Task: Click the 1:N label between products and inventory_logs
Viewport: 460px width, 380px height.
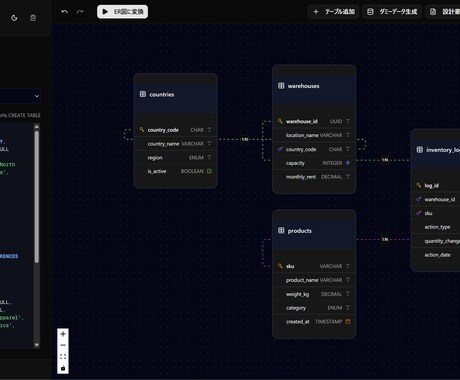Action: point(385,239)
